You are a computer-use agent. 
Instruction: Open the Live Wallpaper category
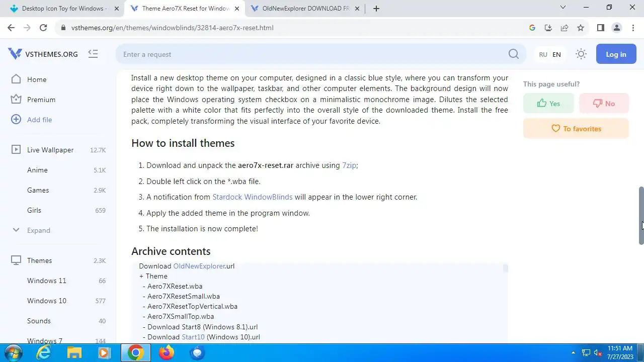pos(50,150)
